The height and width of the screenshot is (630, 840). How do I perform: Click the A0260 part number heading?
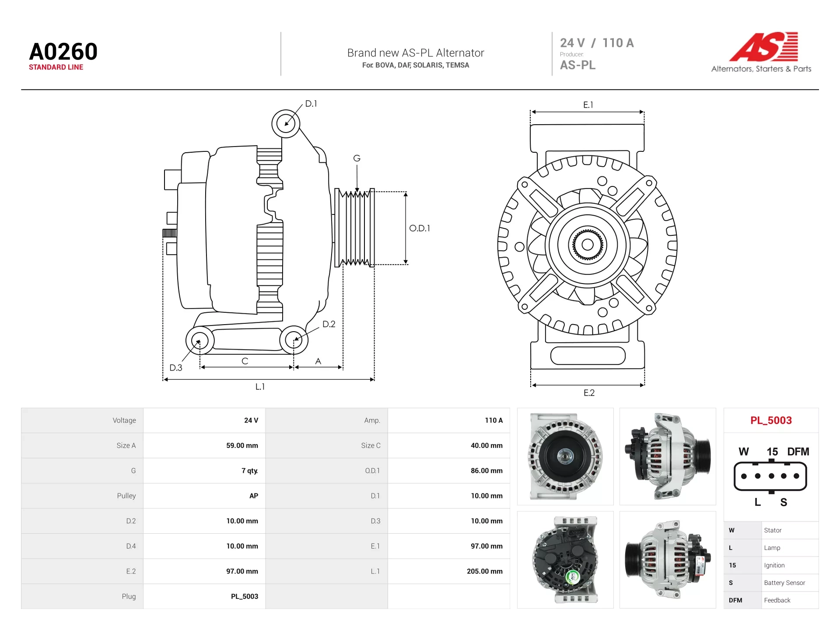point(63,52)
